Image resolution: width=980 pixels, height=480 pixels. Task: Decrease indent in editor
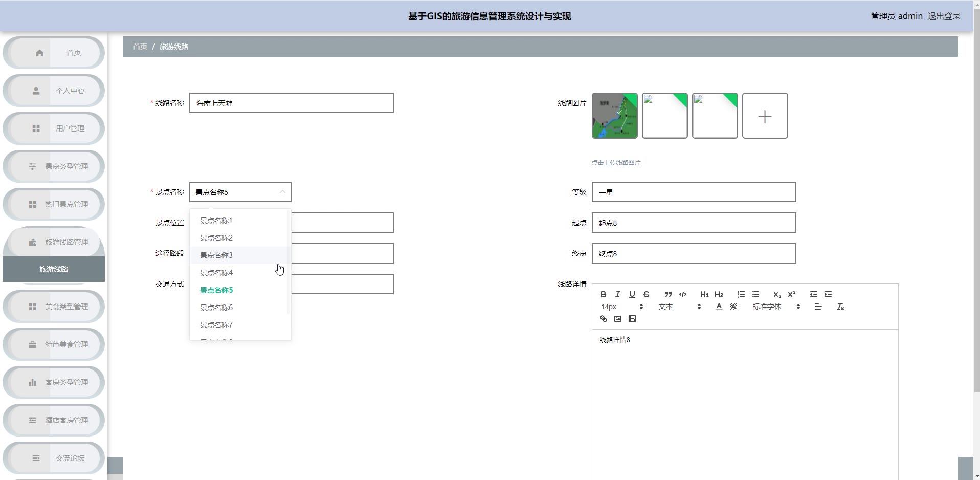[813, 294]
